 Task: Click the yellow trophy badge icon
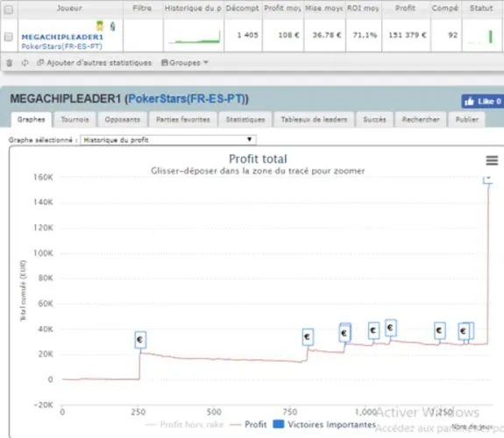(x=100, y=25)
